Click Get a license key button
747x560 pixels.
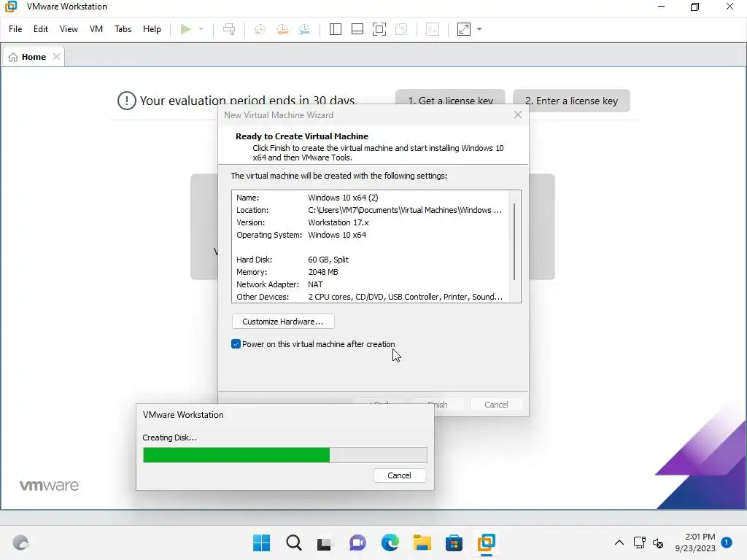coord(450,97)
